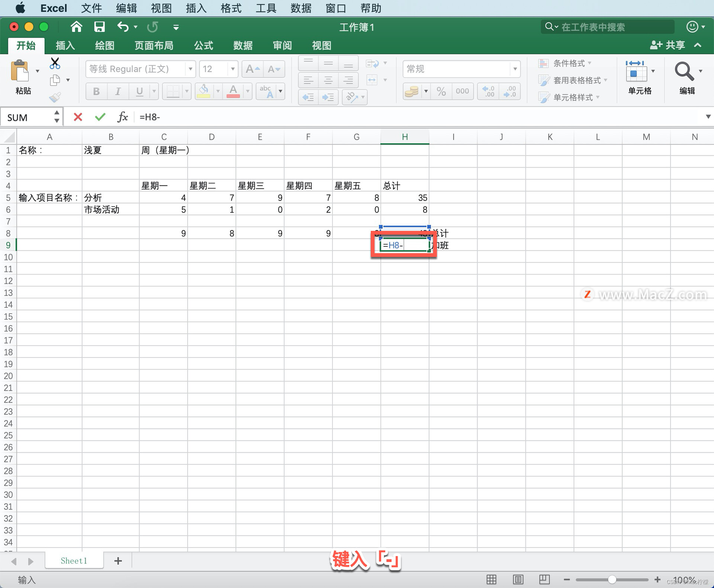Open the font name dropdown

(x=190, y=69)
